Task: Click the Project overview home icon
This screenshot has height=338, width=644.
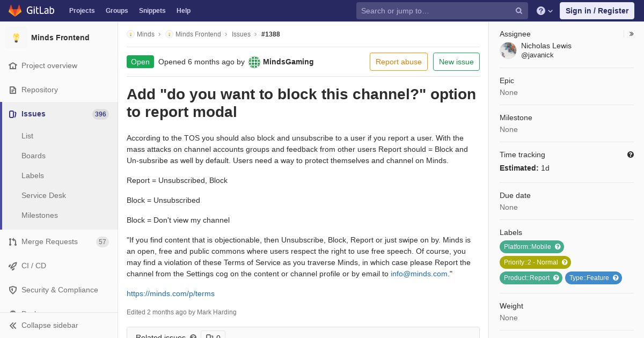Action: click(13, 66)
